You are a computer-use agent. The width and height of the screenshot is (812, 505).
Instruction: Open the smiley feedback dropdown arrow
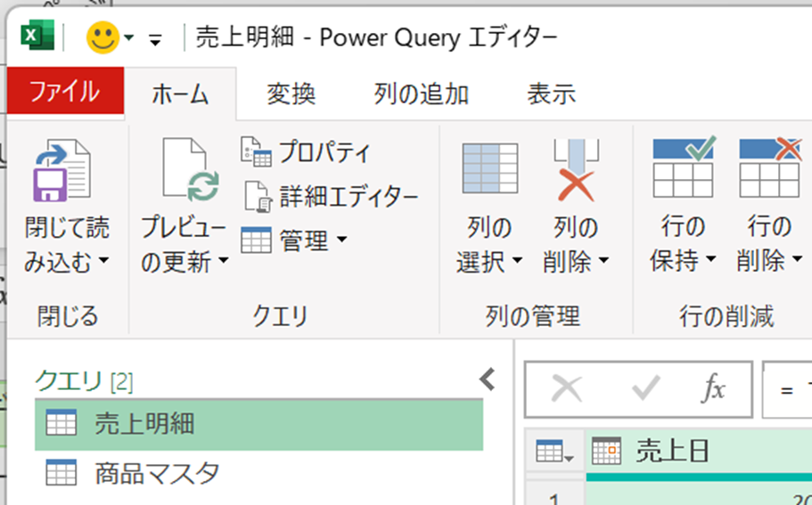coord(129,37)
